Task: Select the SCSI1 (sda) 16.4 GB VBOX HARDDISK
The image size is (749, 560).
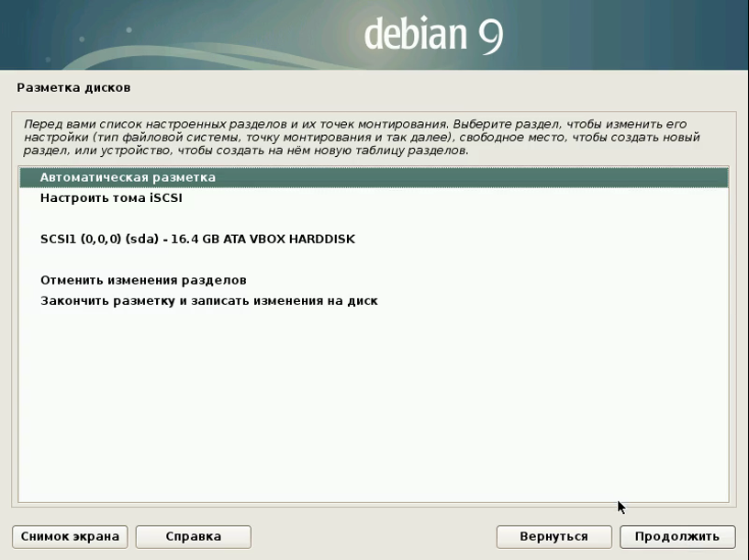Action: (x=197, y=239)
